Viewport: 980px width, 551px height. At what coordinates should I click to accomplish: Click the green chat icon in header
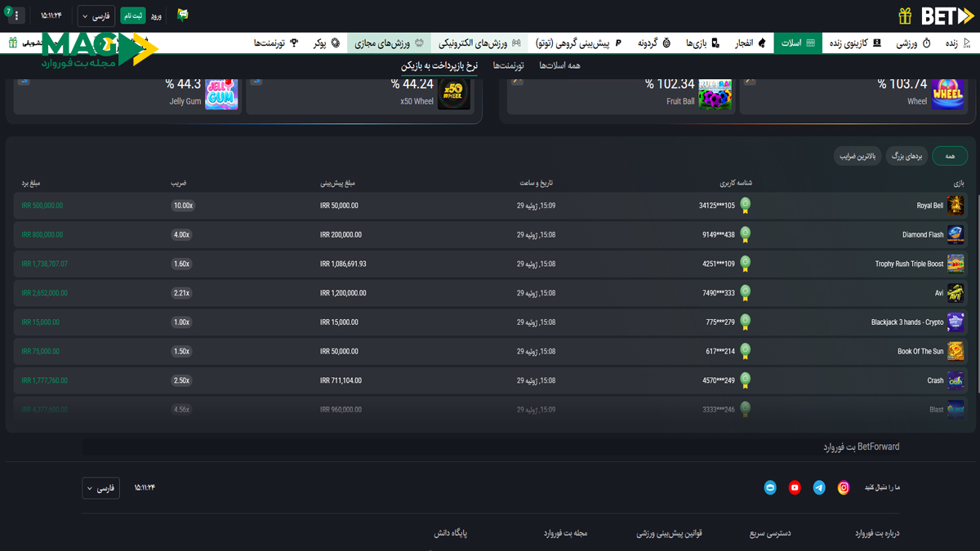(183, 16)
